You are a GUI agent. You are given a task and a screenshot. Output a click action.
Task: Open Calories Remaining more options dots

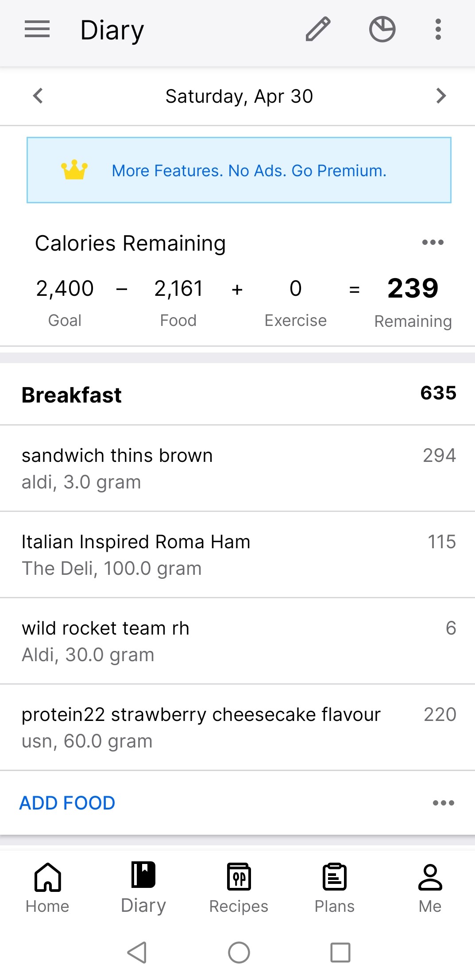click(x=433, y=242)
